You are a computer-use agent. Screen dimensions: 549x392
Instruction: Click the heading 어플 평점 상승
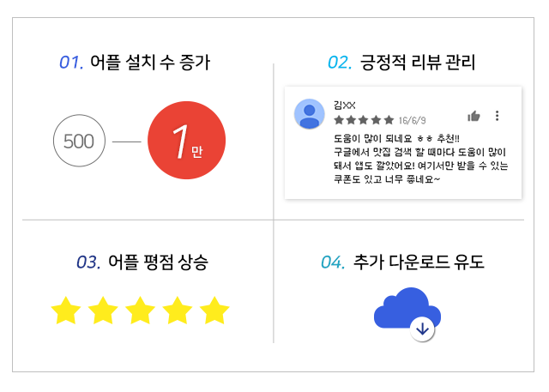pos(158,262)
